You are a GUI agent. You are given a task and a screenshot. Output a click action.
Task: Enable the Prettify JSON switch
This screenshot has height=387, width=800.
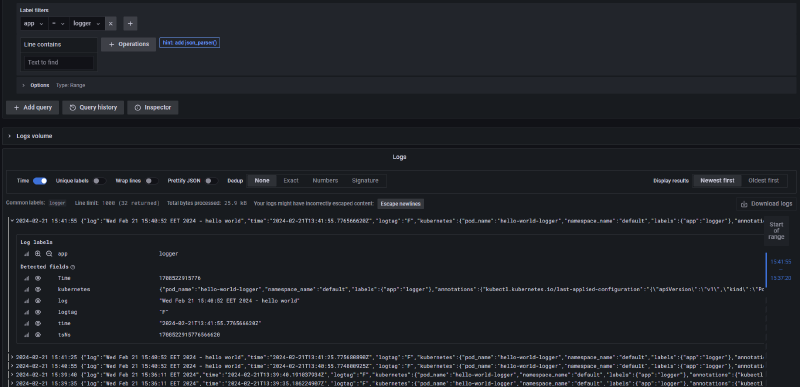(211, 180)
